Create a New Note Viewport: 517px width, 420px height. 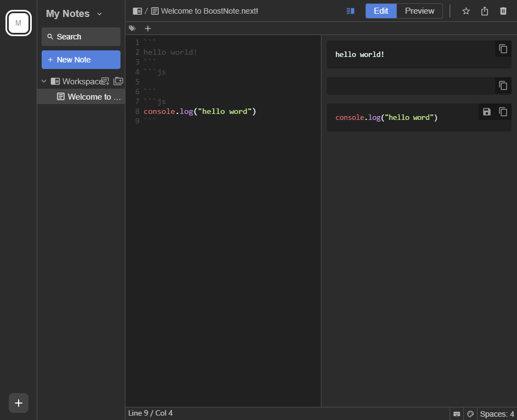81,60
